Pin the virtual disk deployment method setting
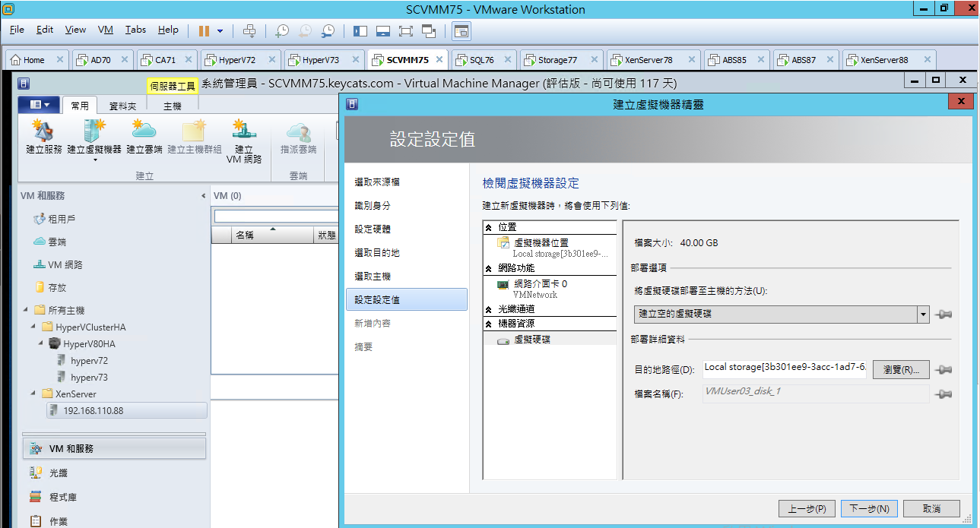 (x=944, y=314)
